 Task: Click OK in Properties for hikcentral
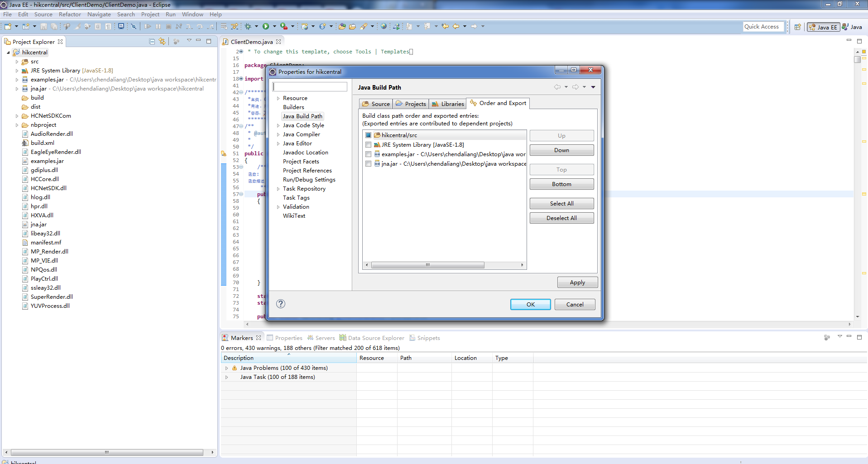point(531,305)
